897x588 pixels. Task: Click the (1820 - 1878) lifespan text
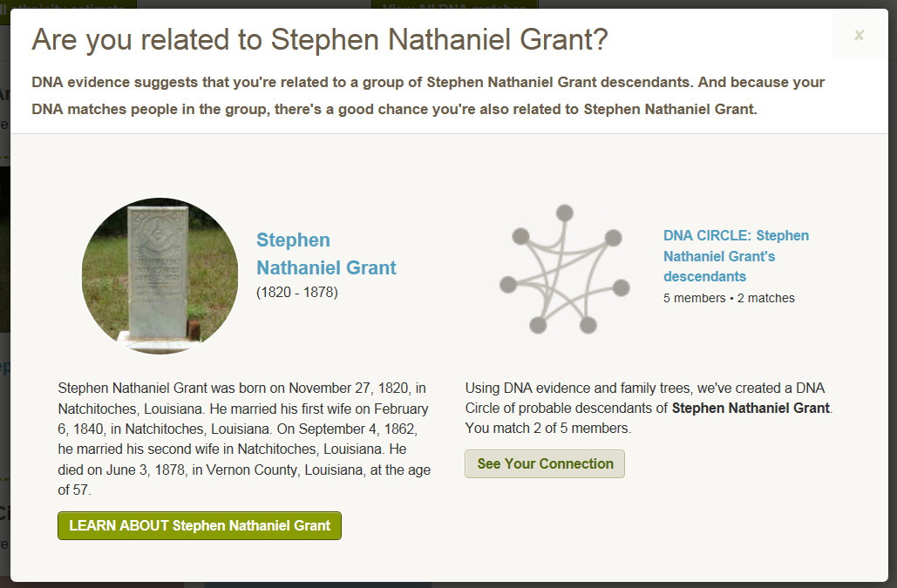296,293
